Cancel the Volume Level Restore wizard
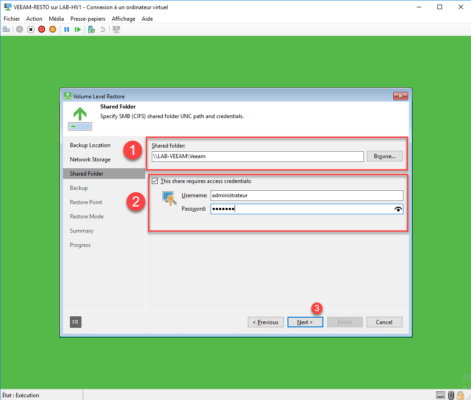 [x=384, y=322]
